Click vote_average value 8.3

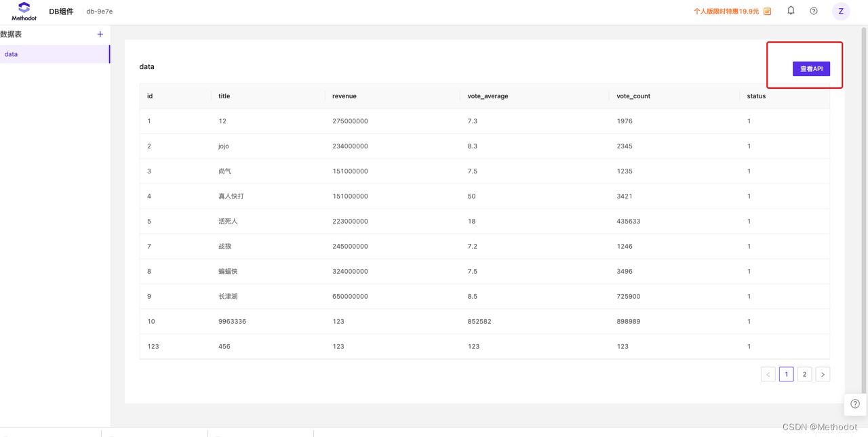coord(473,146)
